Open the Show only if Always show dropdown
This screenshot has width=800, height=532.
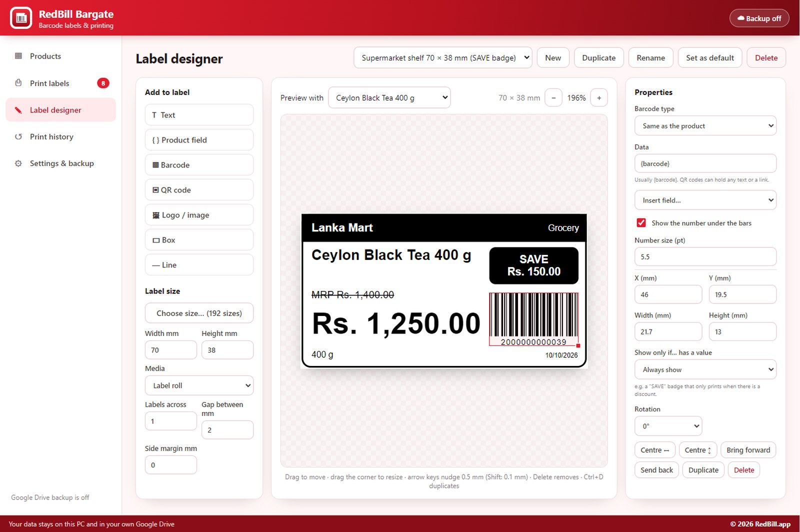tap(705, 369)
